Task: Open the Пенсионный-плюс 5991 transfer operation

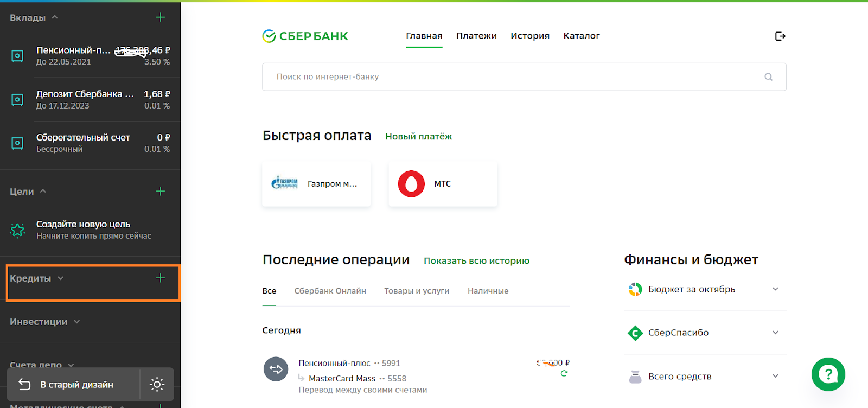Action: (x=416, y=376)
